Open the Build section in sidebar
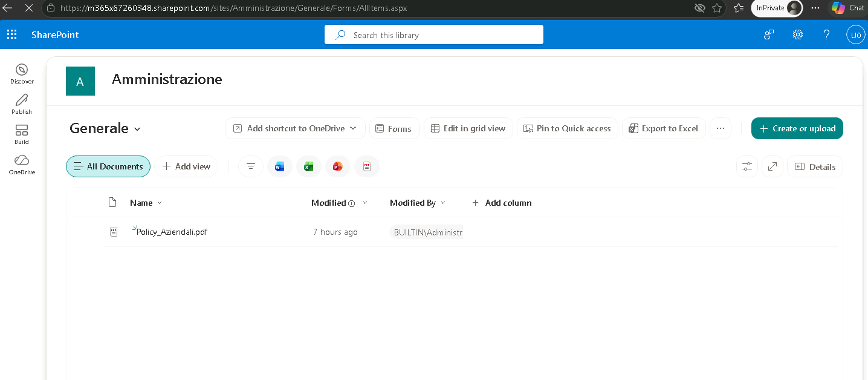The height and width of the screenshot is (380, 868). (22, 134)
